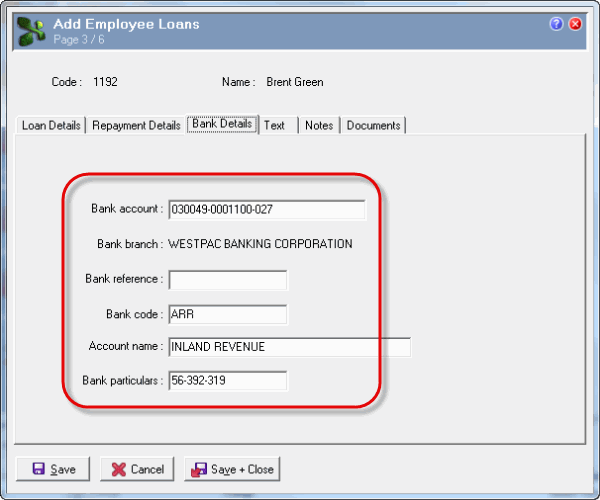Show the Documents tab
600x500 pixels.
point(373,126)
